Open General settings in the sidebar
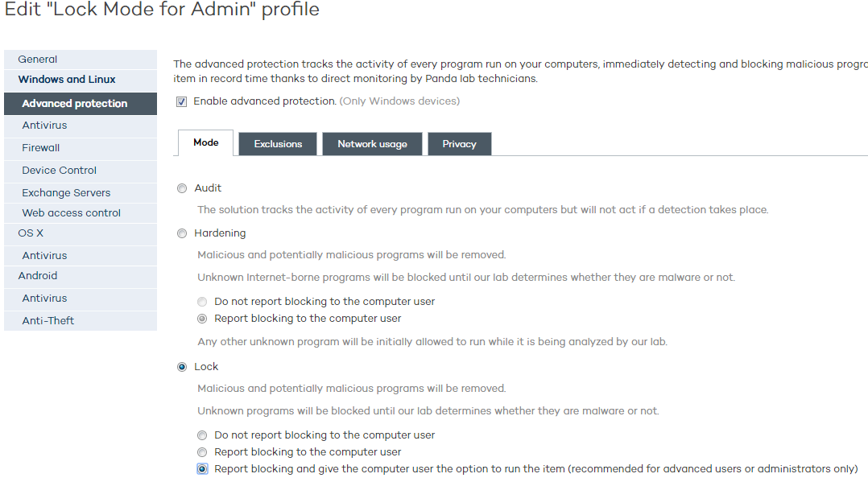This screenshot has width=868, height=482. 38,60
